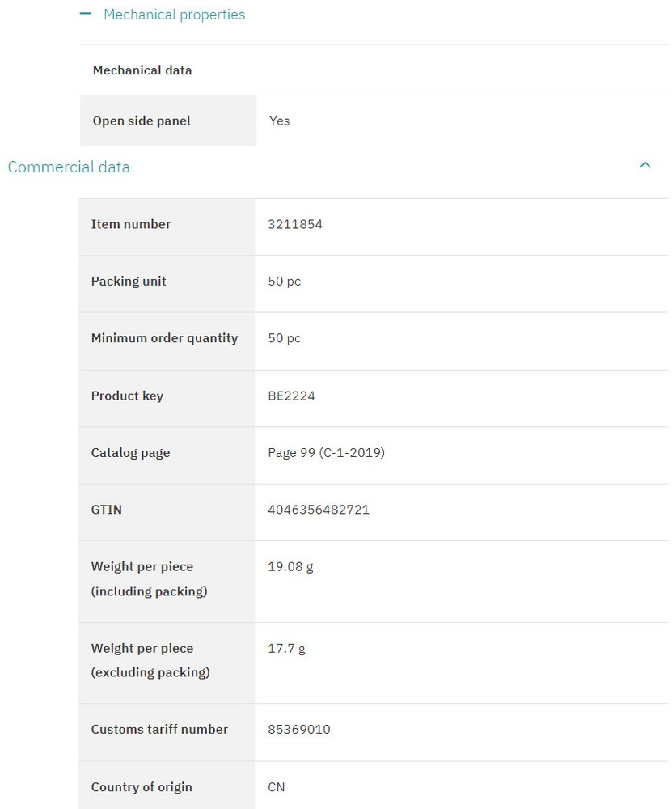Select the Item number label cell
This screenshot has height=809, width=672.
[x=167, y=227]
